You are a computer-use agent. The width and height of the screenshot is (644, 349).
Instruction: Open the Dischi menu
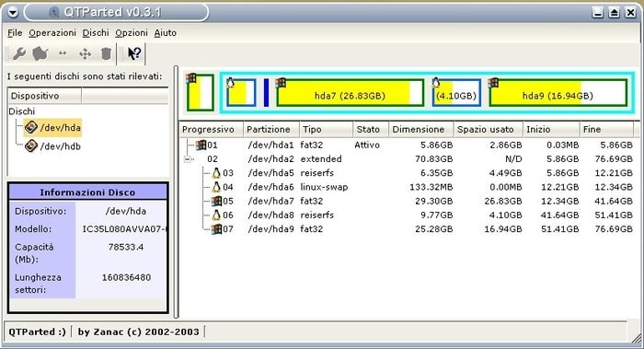pyautogui.click(x=96, y=33)
